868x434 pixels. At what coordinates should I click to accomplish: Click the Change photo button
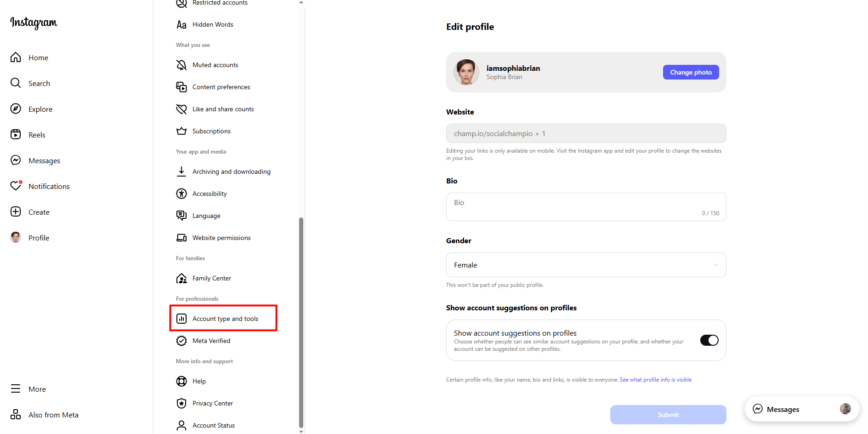pyautogui.click(x=691, y=72)
